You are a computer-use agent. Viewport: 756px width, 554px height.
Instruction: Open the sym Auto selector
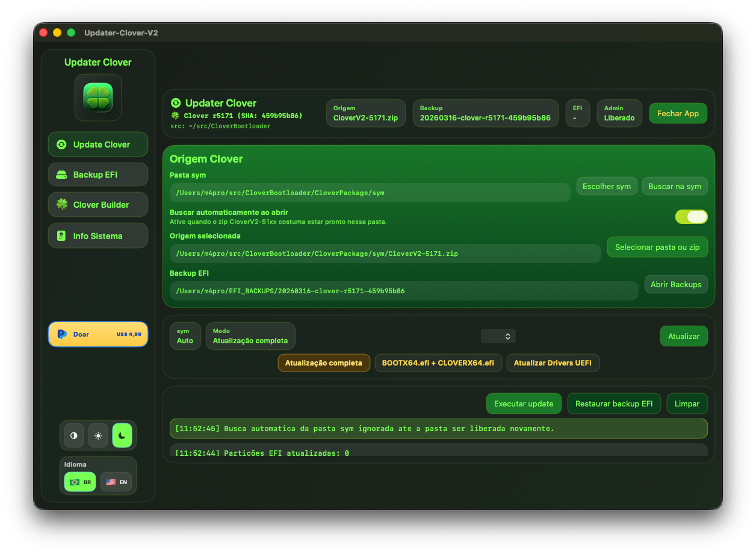[185, 335]
